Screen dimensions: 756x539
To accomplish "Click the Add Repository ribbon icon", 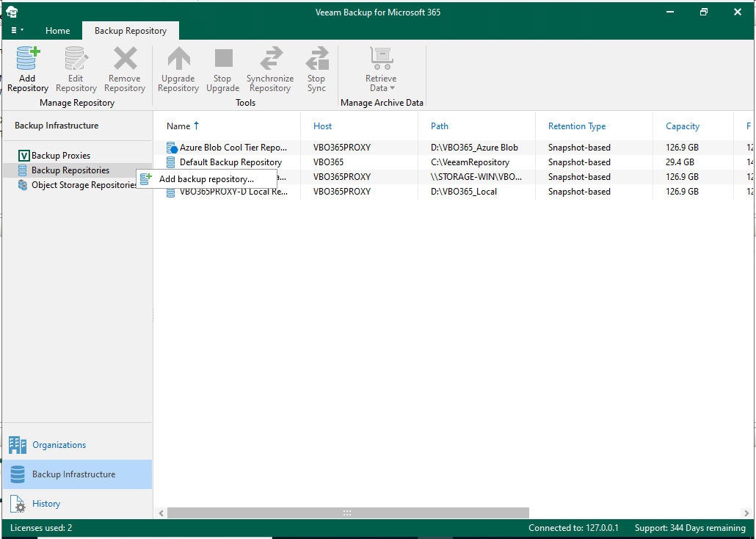I will (28, 59).
